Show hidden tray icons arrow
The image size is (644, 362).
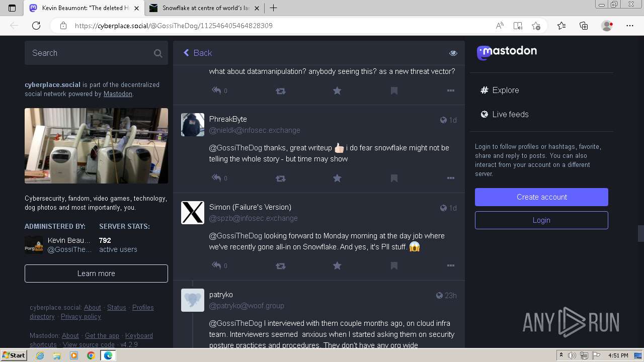(x=561, y=355)
